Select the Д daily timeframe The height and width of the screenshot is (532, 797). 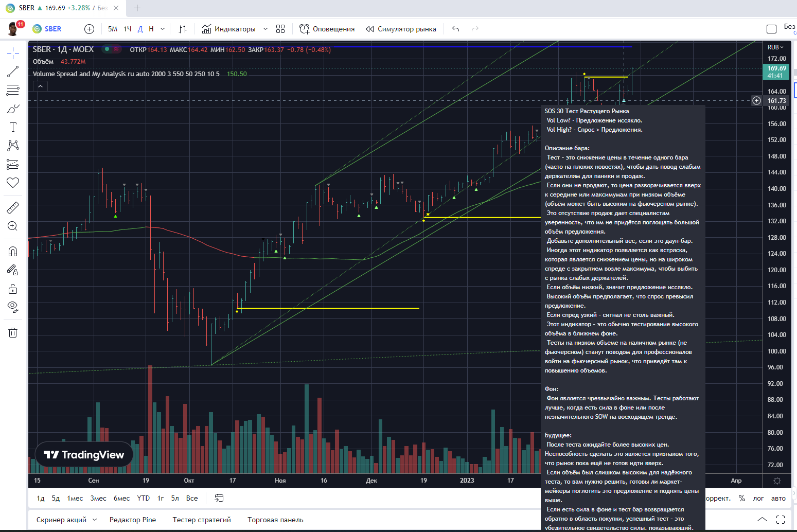click(x=140, y=29)
